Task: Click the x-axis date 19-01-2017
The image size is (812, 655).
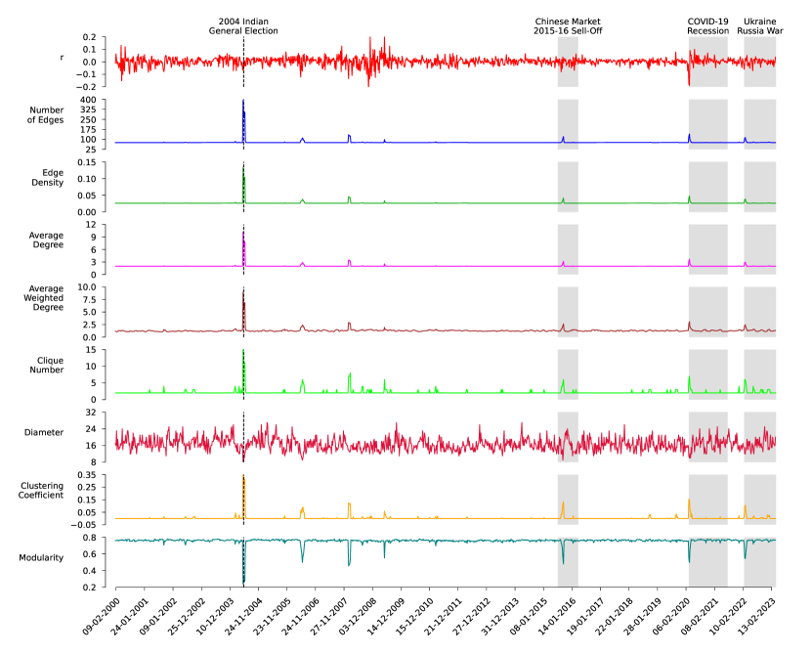Action: click(x=586, y=616)
